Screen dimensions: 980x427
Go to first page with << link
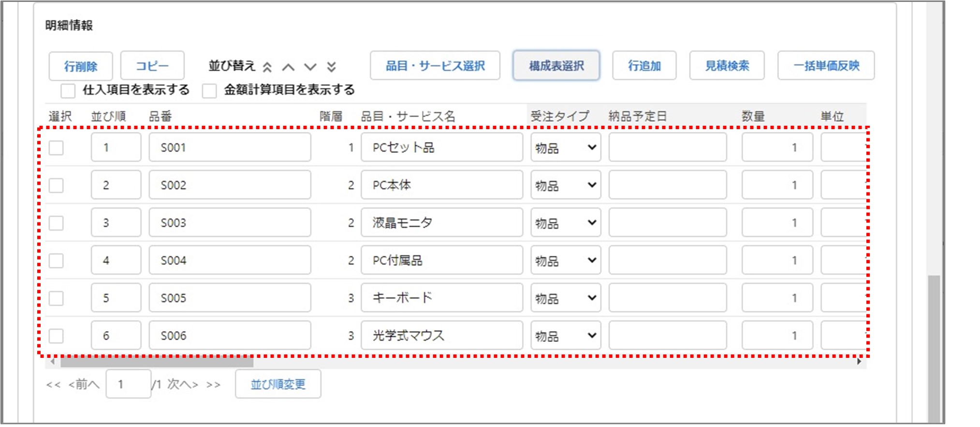[53, 385]
